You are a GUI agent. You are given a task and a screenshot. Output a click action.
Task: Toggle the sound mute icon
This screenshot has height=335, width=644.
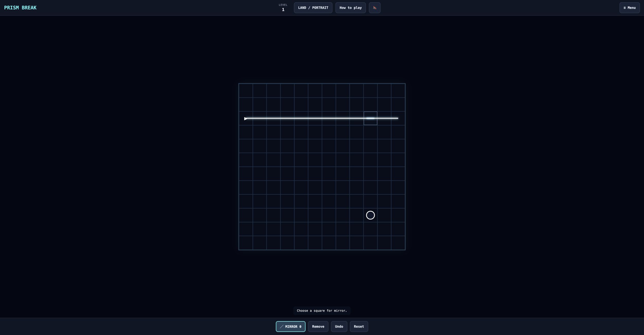(x=374, y=8)
